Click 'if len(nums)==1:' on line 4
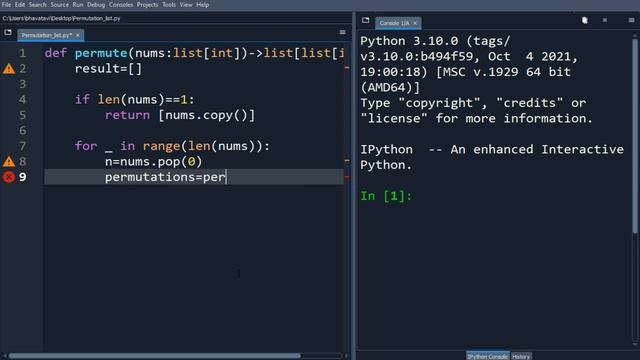Image resolution: width=640 pixels, height=360 pixels. point(135,100)
